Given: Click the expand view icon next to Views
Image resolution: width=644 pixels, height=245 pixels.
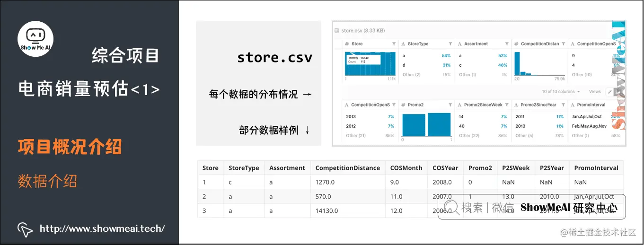Looking at the screenshot, I should [609, 92].
